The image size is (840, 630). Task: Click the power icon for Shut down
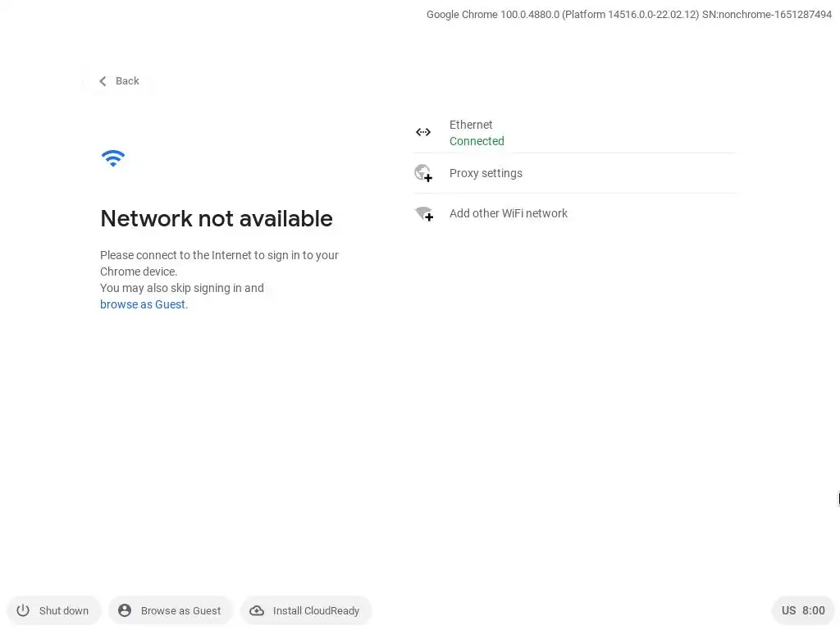coord(23,610)
